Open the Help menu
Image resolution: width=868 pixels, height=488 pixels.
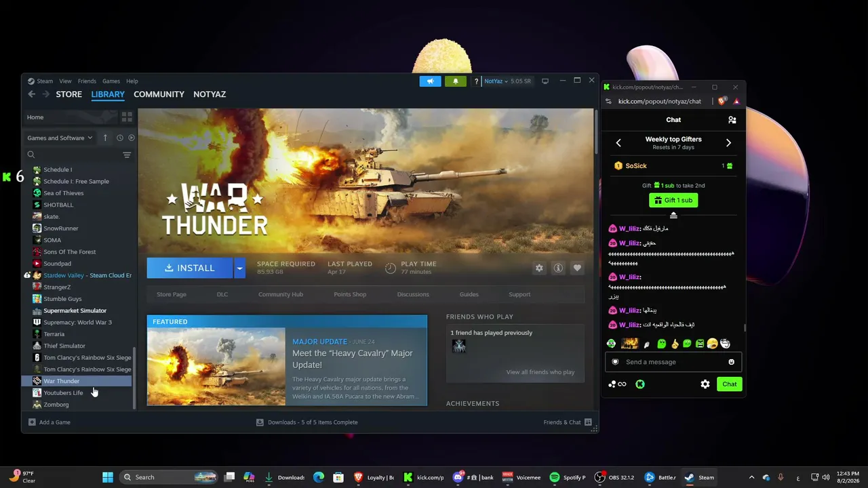tap(132, 81)
